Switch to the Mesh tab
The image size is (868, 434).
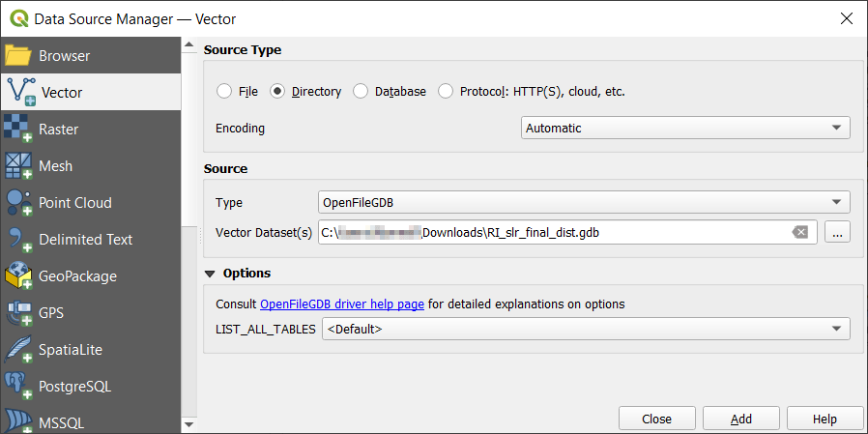[90, 165]
